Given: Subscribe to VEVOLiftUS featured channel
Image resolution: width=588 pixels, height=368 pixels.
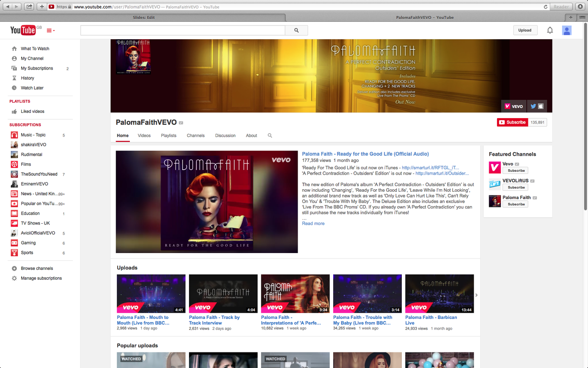Looking at the screenshot, I should [x=516, y=187].
